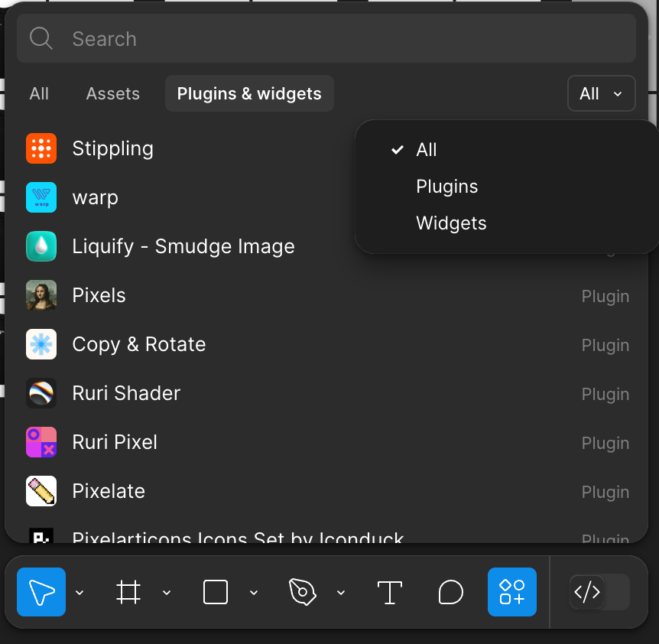
Task: Run the Copy & Rotate plugin
Action: [326, 344]
